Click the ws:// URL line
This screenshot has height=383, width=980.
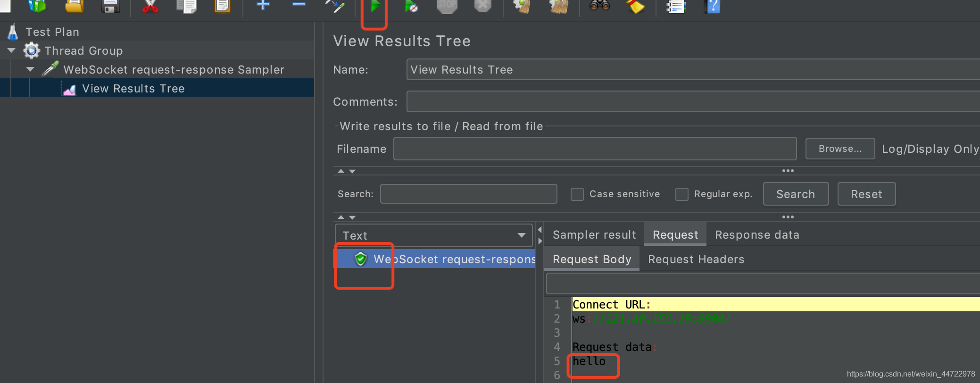(651, 318)
